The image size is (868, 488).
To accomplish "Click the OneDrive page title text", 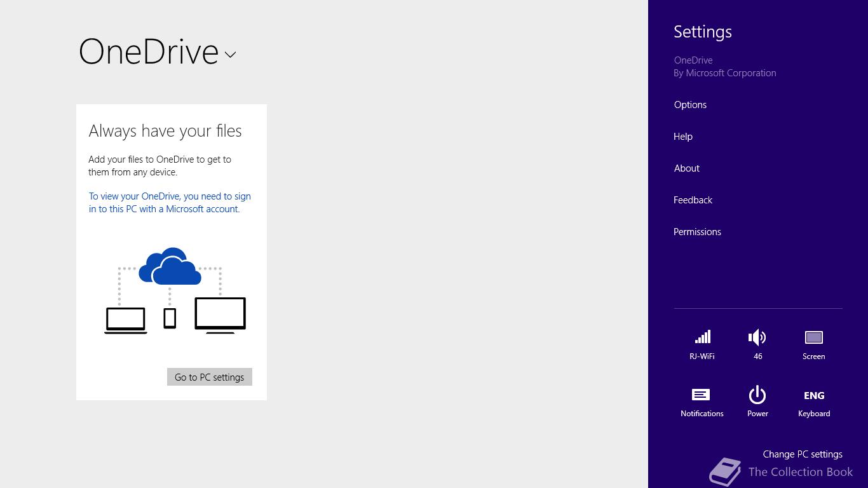I will pyautogui.click(x=149, y=51).
